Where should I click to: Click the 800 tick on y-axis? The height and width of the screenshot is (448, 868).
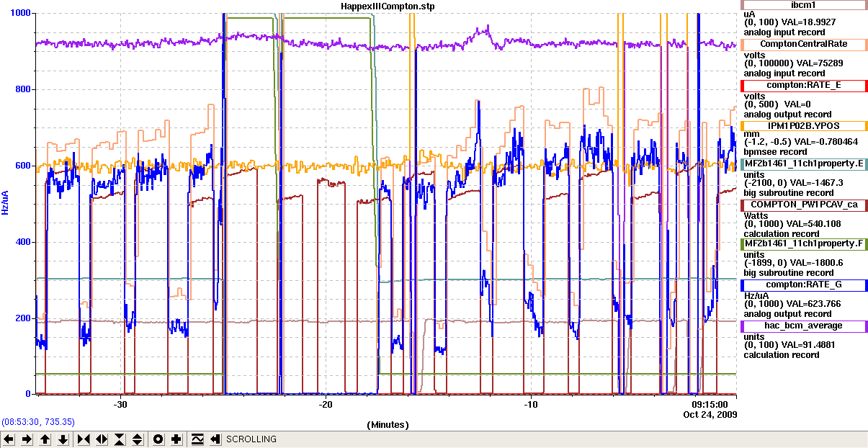24,89
